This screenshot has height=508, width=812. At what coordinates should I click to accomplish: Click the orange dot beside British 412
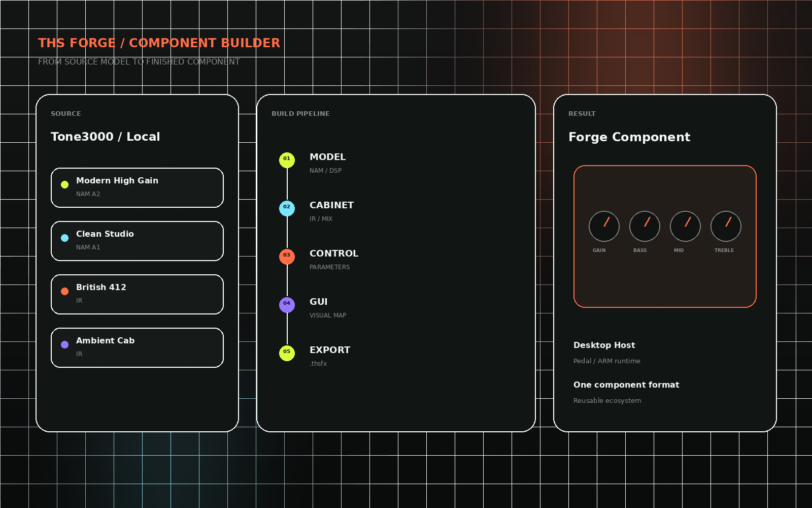(64, 291)
